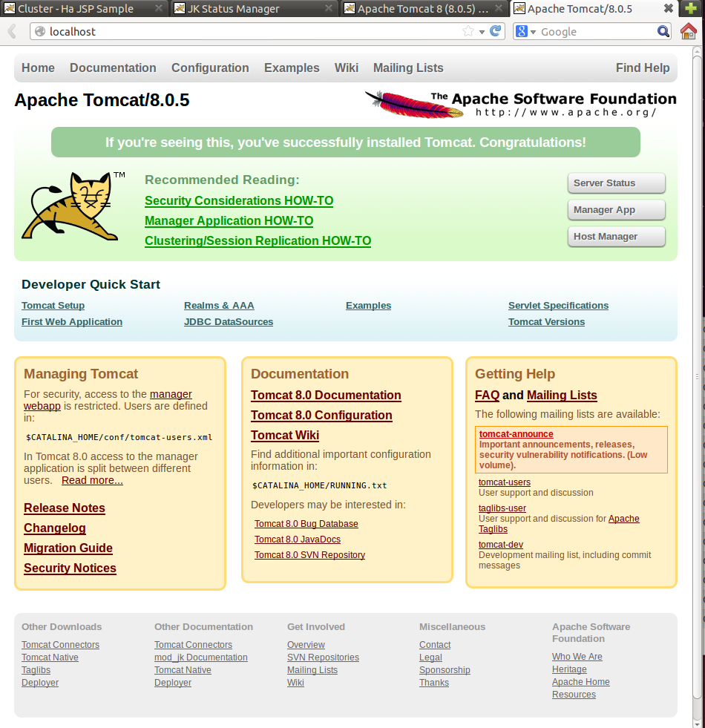Image resolution: width=705 pixels, height=728 pixels.
Task: Open the tomcat-announce mailing list link
Action: tap(516, 433)
